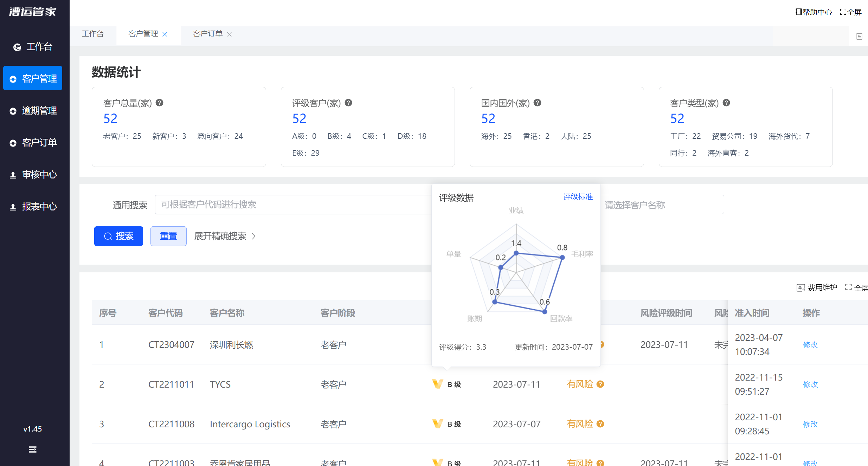The width and height of the screenshot is (868, 466).
Task: Click version label v1.45
Action: click(x=32, y=429)
